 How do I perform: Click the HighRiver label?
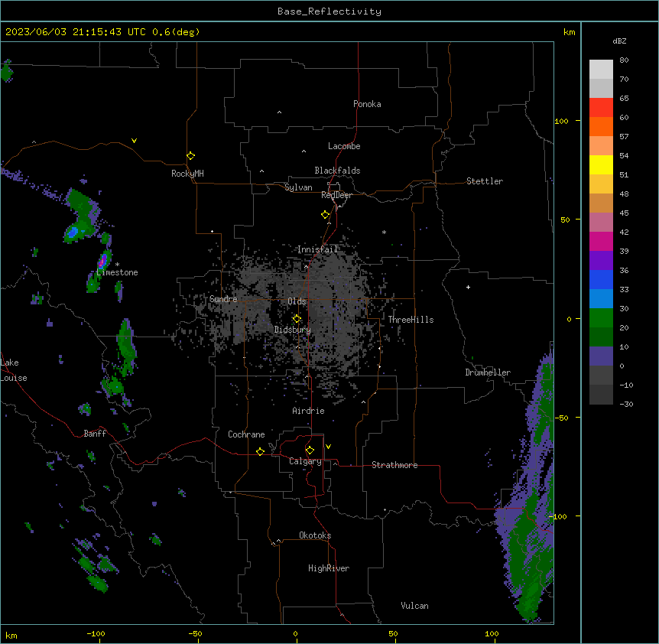pyautogui.click(x=329, y=568)
